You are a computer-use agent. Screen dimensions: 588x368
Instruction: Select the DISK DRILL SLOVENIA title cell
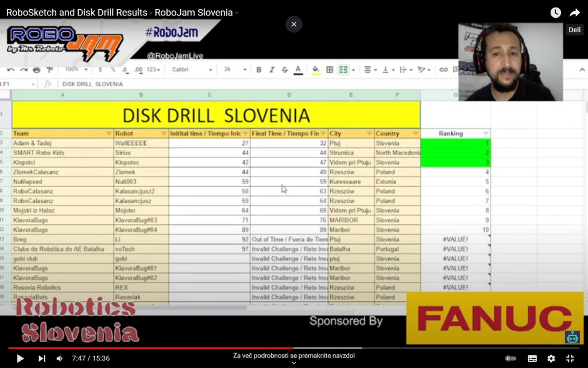click(216, 115)
